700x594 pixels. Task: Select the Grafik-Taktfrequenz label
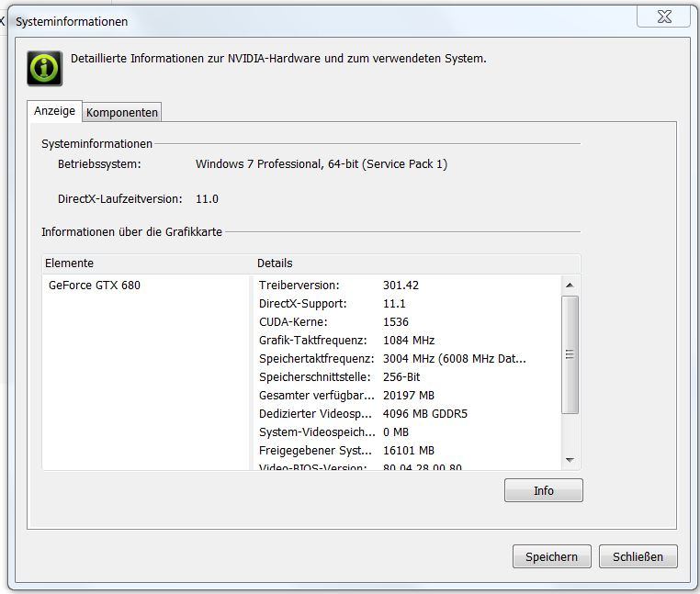pyautogui.click(x=313, y=340)
